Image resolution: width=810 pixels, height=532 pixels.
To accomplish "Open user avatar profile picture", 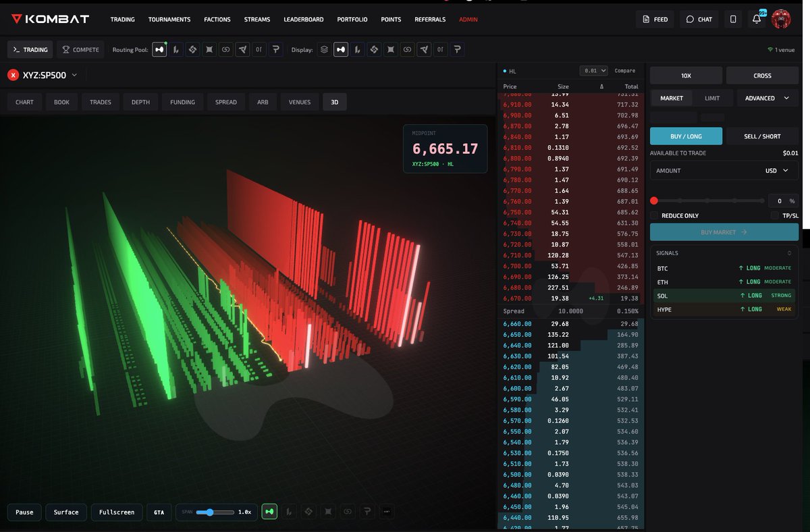I will coord(781,19).
